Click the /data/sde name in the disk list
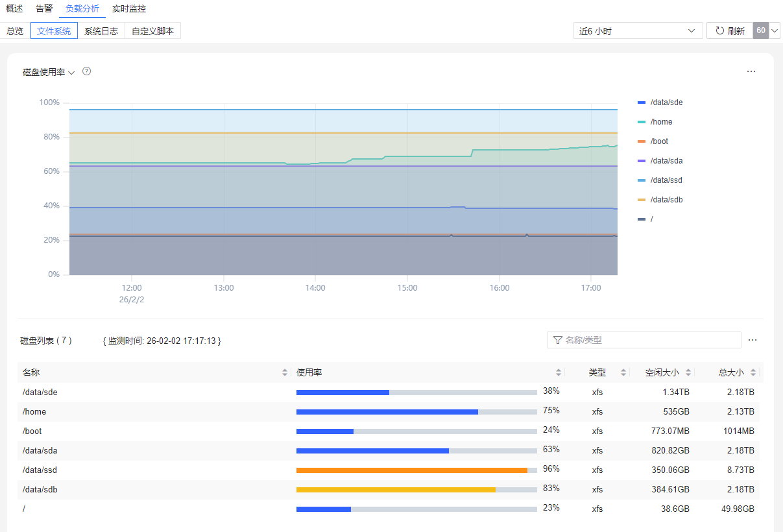The image size is (783, 532). [40, 392]
